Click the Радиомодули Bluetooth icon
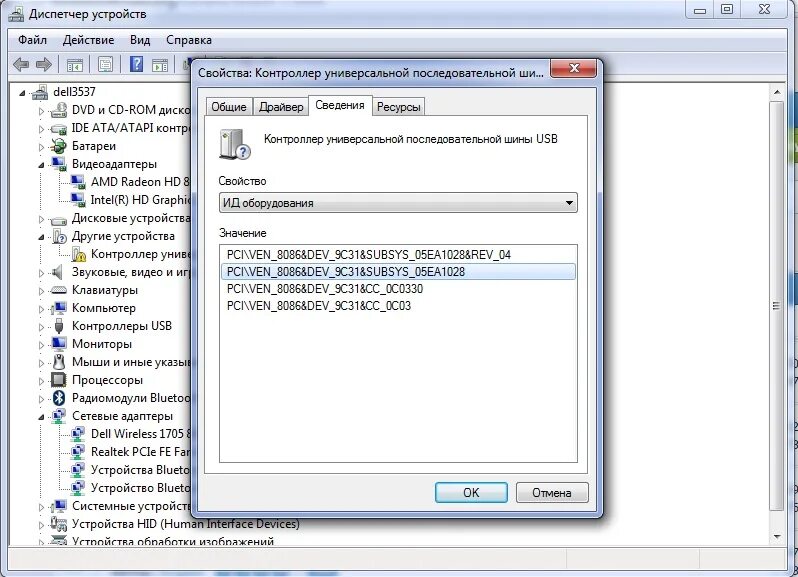Image resolution: width=798 pixels, height=577 pixels. pyautogui.click(x=59, y=397)
